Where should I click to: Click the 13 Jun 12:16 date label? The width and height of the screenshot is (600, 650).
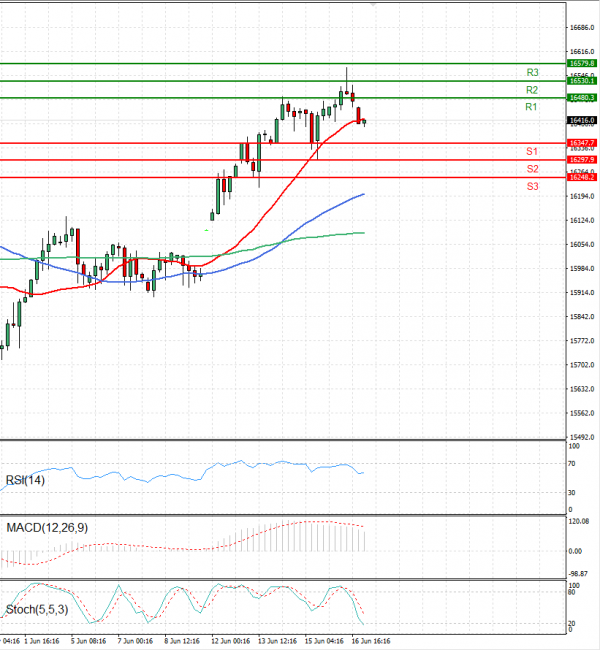tap(277, 641)
